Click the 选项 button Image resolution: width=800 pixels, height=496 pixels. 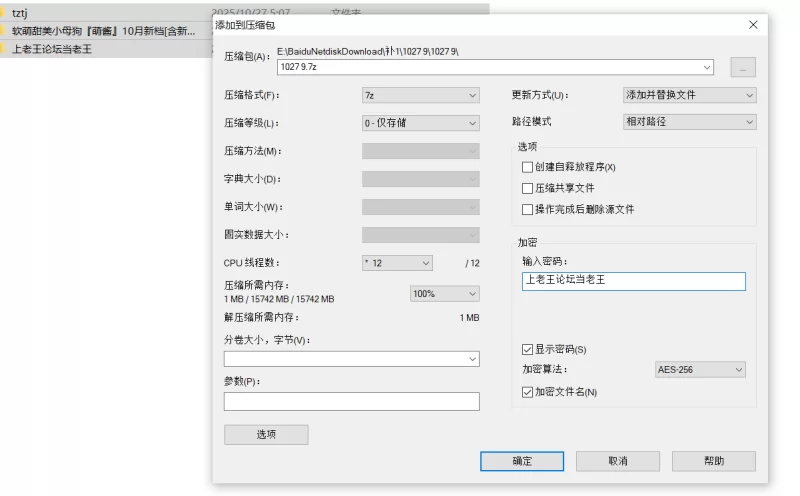(x=266, y=434)
